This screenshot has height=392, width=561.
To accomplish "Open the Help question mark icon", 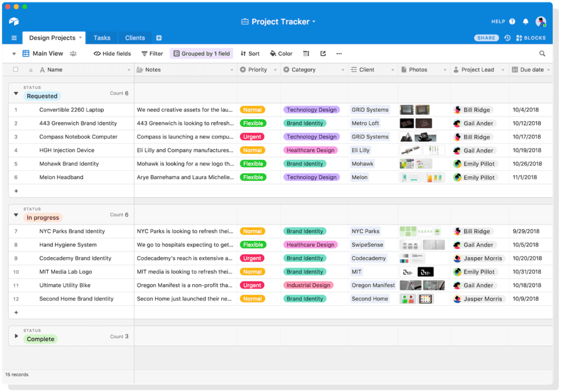I will click(512, 22).
